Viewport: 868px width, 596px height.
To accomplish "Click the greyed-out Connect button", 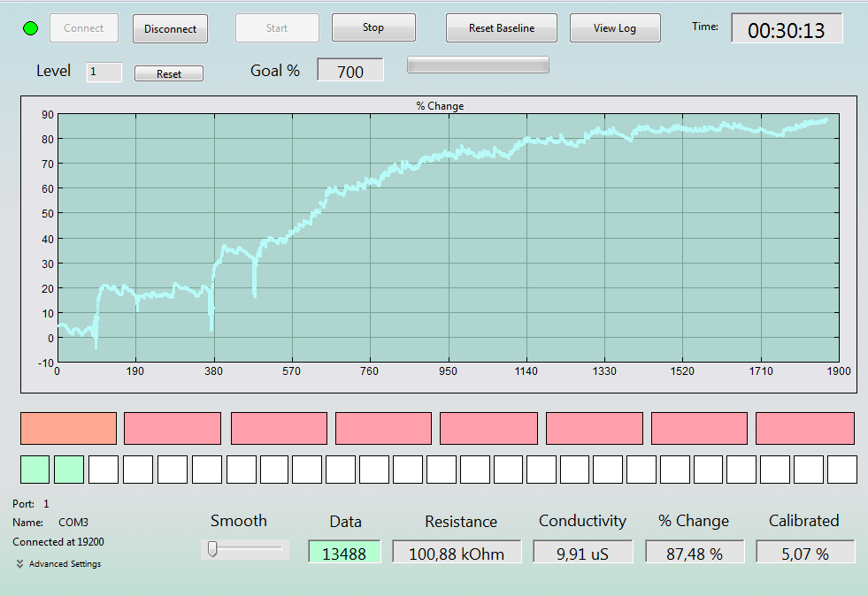I will (x=83, y=28).
